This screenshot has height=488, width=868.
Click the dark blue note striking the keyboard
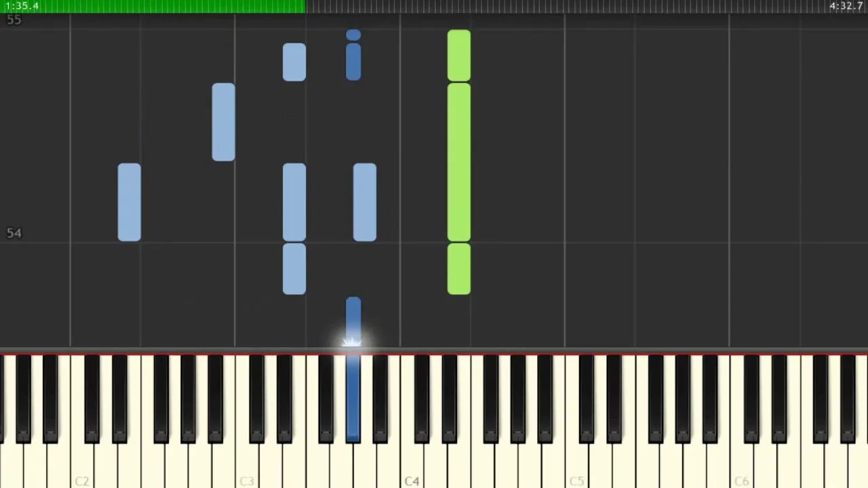point(353,321)
